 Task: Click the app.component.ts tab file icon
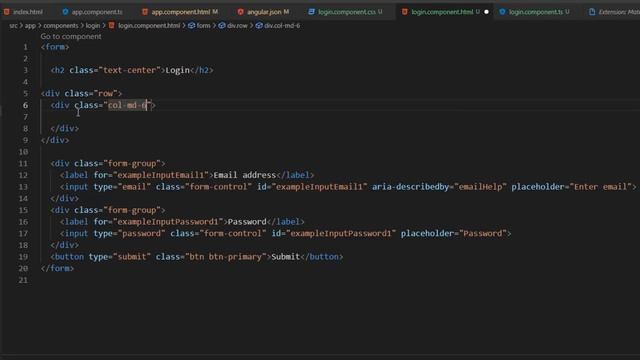(x=65, y=12)
